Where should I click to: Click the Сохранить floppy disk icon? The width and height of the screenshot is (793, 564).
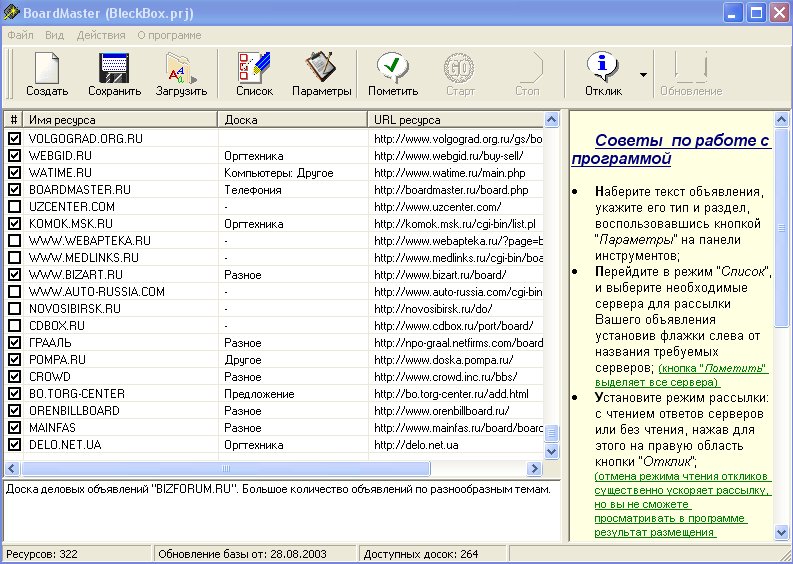coord(114,68)
